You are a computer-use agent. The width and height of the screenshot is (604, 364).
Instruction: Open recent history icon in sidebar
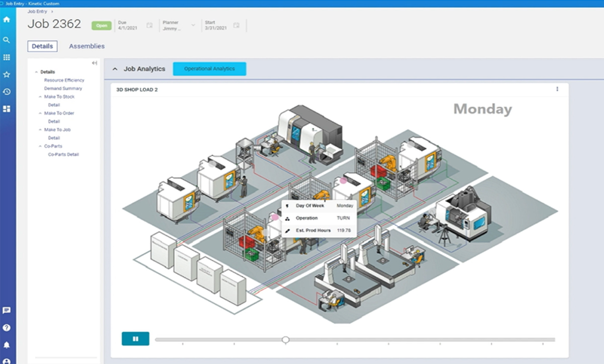click(x=7, y=92)
